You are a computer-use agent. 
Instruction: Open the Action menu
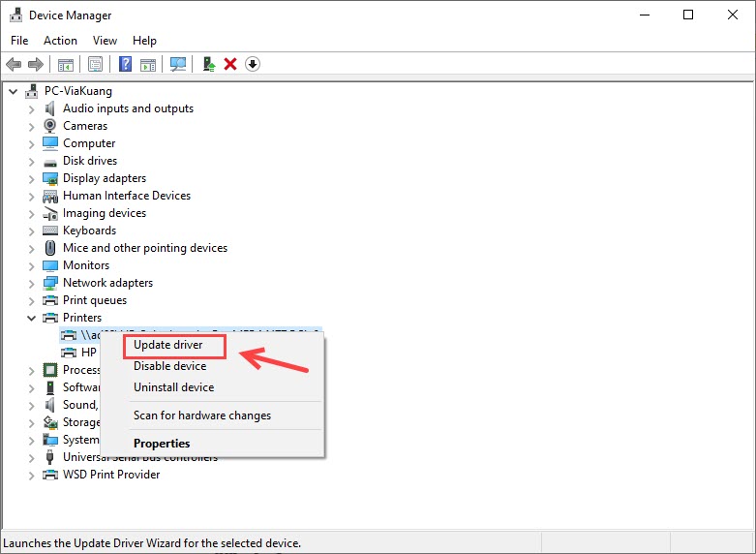click(60, 41)
